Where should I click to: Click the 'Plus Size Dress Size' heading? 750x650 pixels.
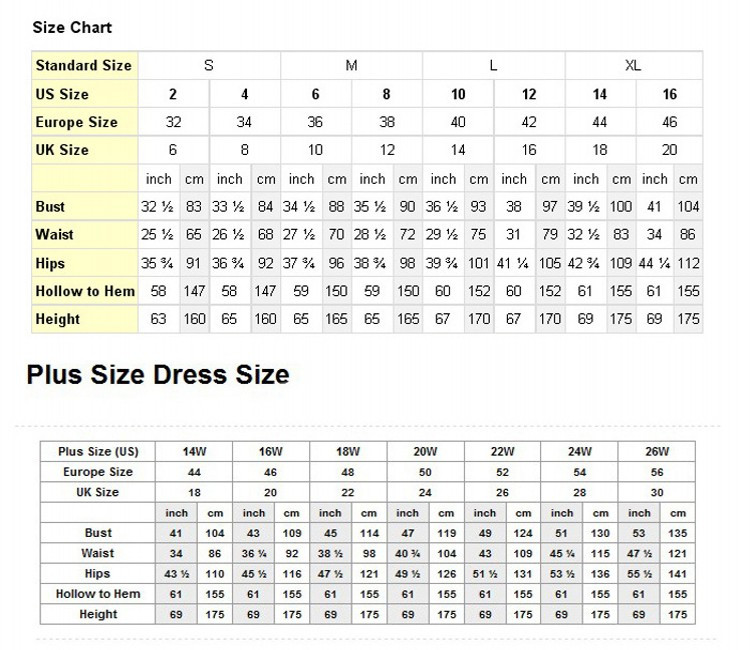click(158, 375)
